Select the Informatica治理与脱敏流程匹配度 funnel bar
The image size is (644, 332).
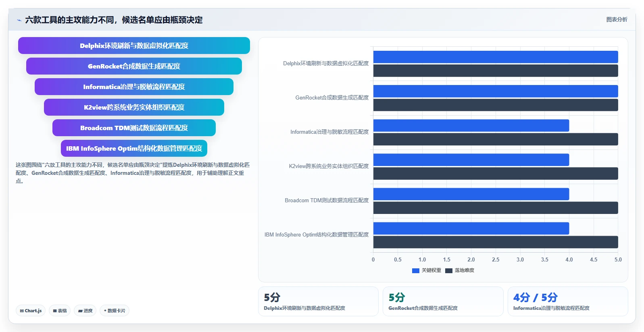[134, 87]
